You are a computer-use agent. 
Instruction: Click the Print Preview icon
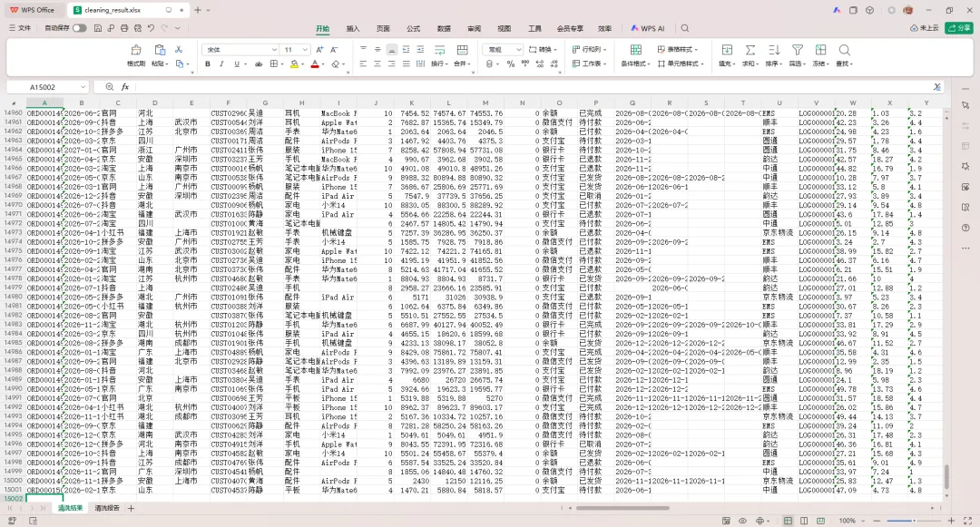[x=137, y=28]
